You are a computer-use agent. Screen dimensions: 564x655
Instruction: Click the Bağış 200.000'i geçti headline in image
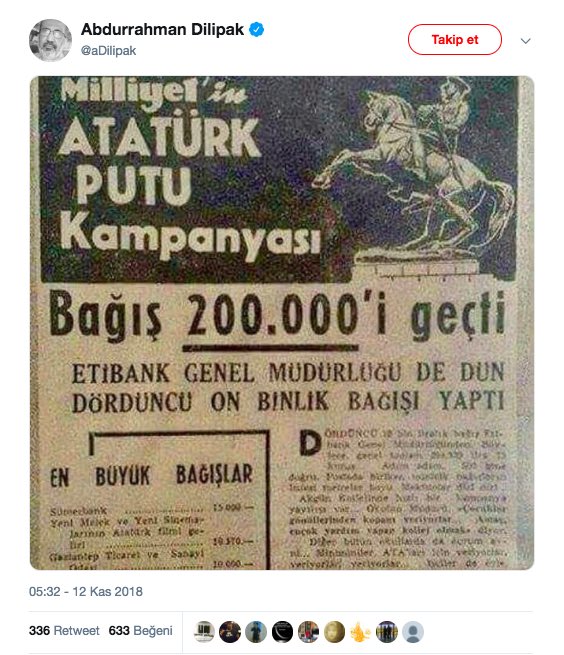278,315
